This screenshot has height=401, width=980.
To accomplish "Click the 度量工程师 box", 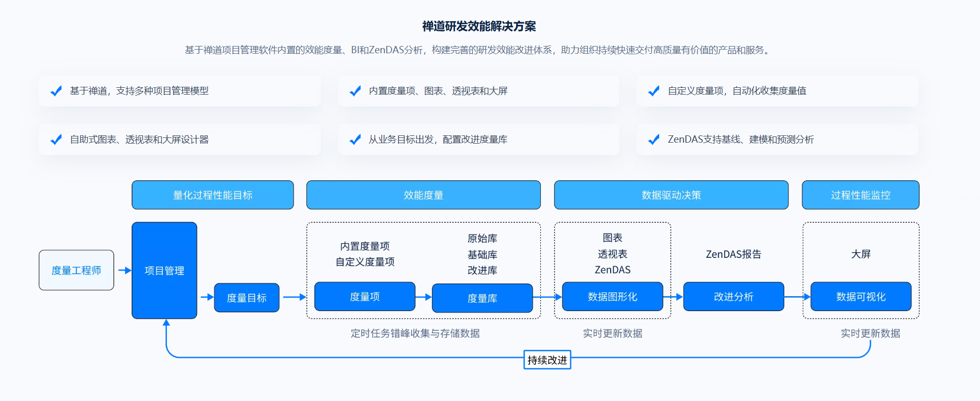I will point(76,270).
